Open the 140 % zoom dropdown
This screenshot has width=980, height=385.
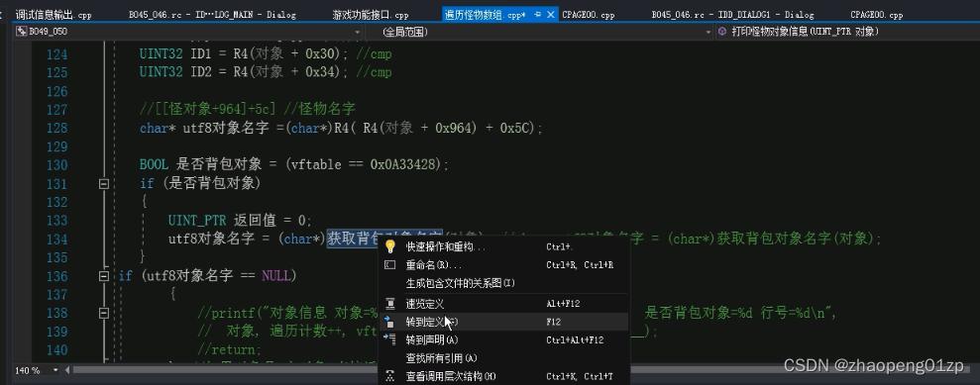pos(55,370)
